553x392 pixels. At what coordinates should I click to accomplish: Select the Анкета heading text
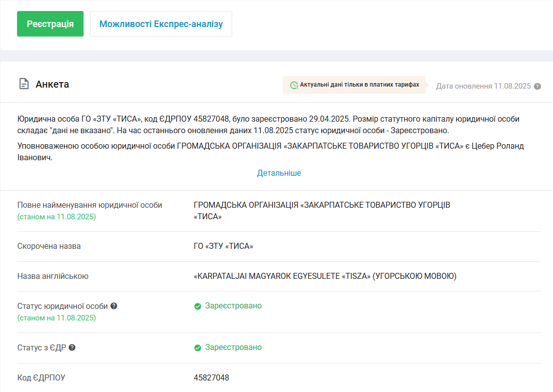pyautogui.click(x=52, y=84)
